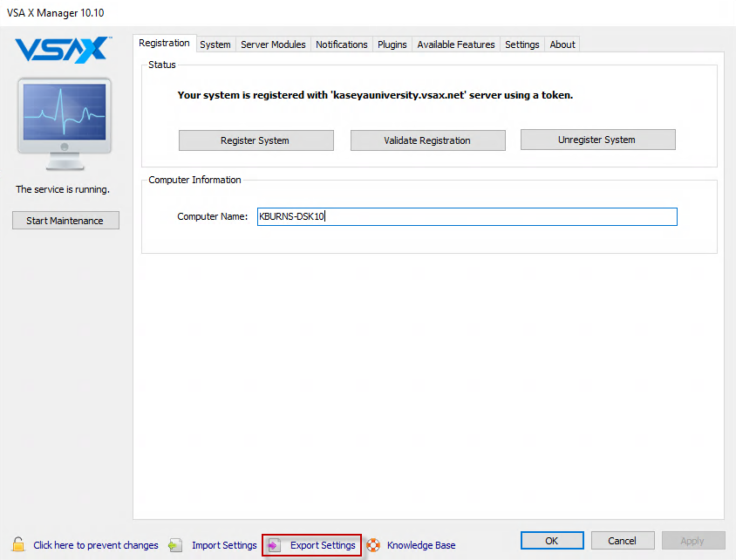Image resolution: width=736 pixels, height=560 pixels.
Task: Confirm with the OK button
Action: (x=552, y=540)
